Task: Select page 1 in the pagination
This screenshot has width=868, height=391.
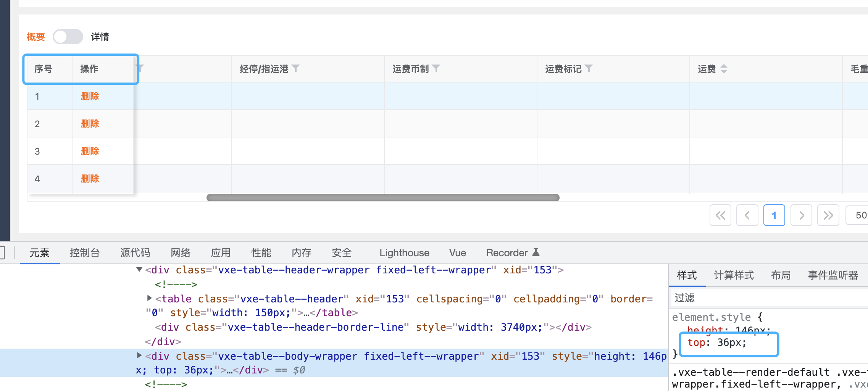Action: pos(774,215)
